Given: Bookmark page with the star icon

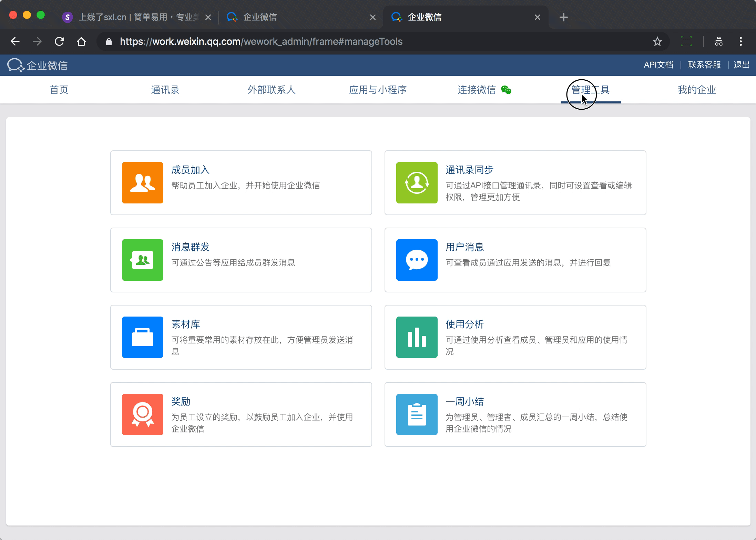Looking at the screenshot, I should point(657,42).
